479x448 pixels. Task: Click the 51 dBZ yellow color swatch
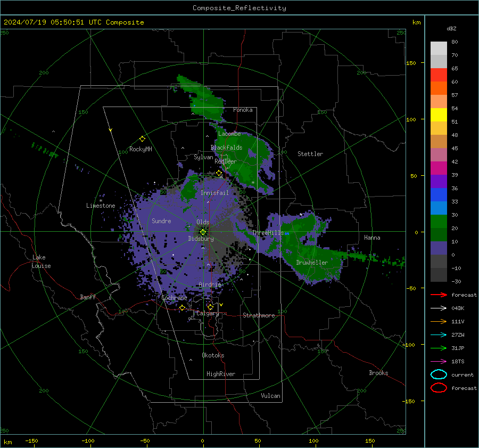point(439,115)
